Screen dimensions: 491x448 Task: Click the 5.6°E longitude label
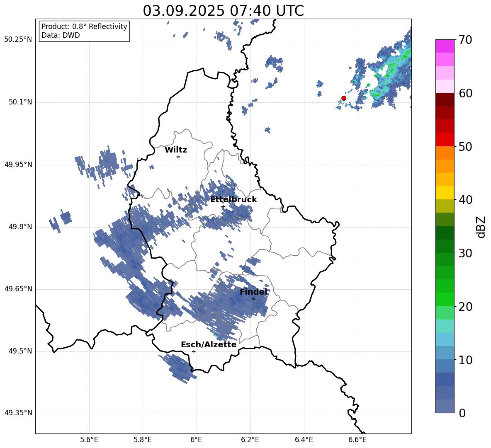[89, 440]
